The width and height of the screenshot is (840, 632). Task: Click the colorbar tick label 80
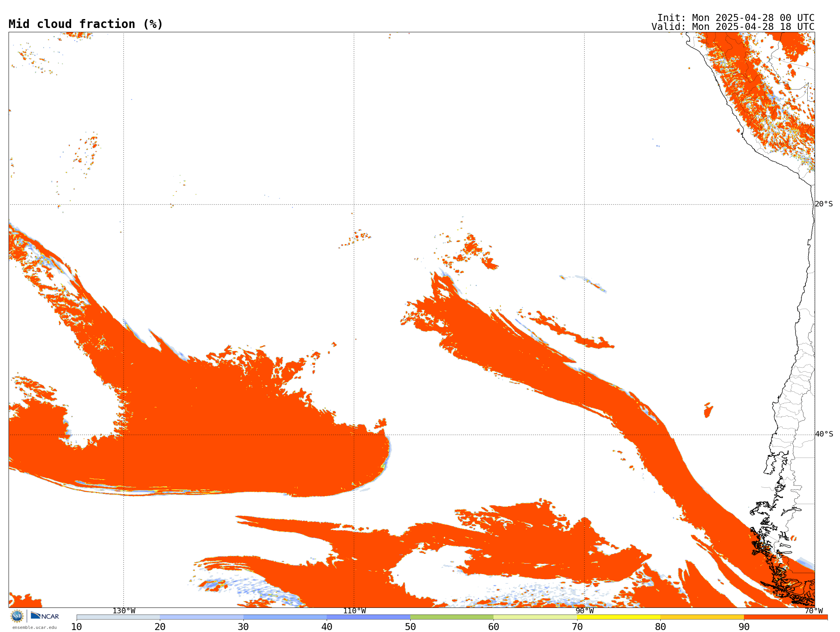click(660, 627)
